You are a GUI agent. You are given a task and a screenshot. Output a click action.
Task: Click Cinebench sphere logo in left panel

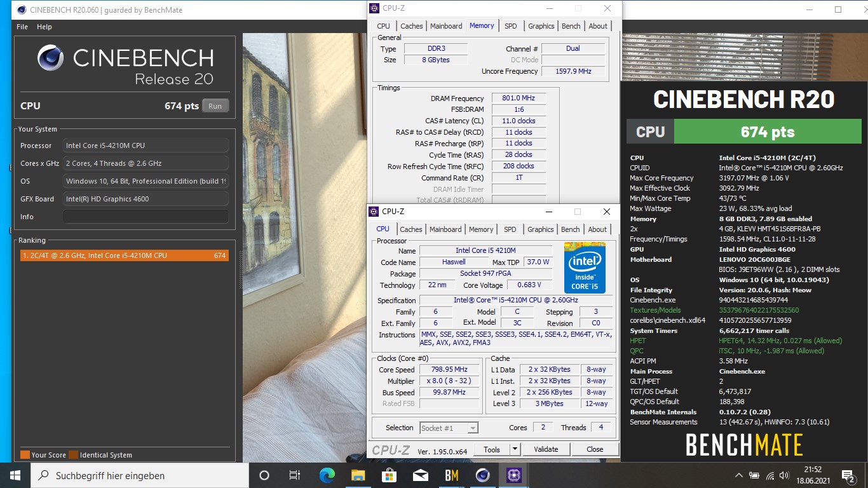tap(51, 58)
